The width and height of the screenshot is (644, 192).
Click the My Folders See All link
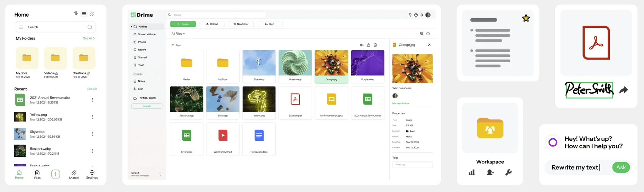(89, 38)
